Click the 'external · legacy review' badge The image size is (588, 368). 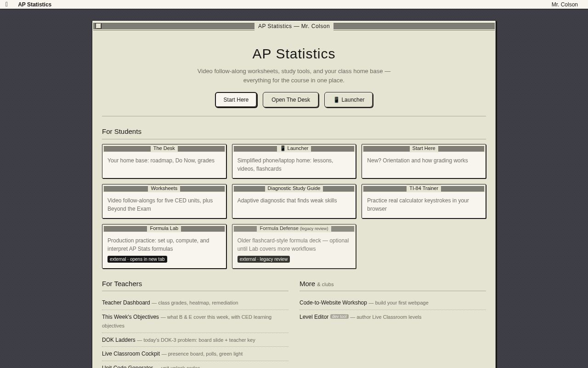tap(264, 259)
